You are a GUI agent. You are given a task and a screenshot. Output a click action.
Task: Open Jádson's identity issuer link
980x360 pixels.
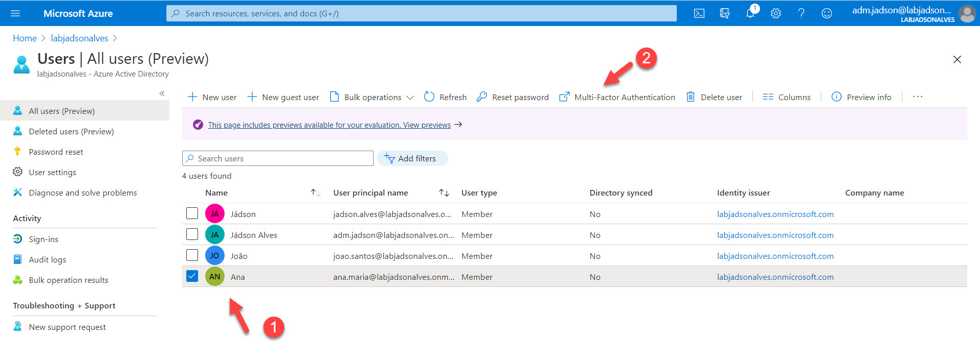click(x=775, y=214)
